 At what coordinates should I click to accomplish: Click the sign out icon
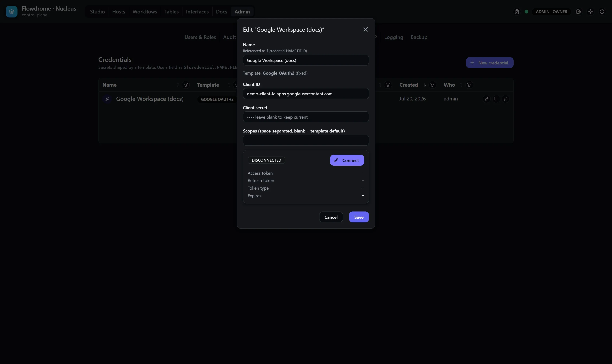pos(579,11)
